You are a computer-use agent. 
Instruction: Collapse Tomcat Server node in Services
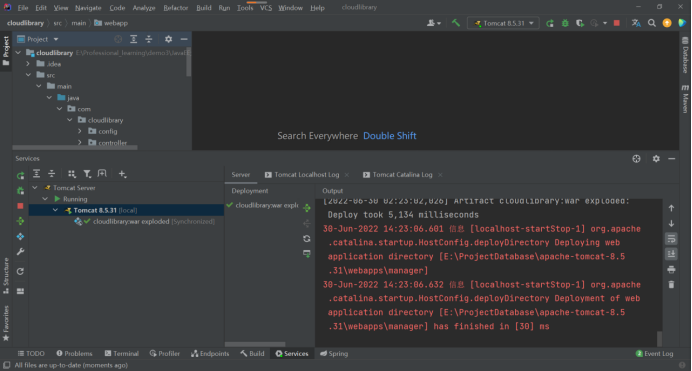[35, 187]
